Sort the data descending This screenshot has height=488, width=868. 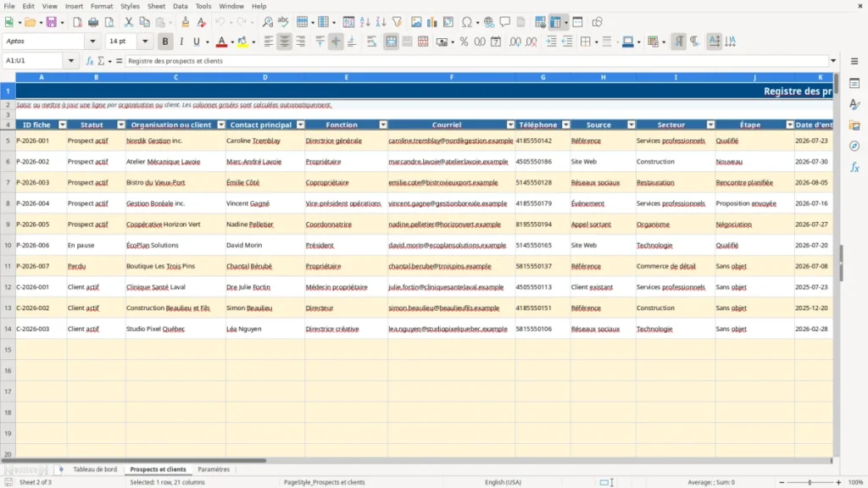381,22
